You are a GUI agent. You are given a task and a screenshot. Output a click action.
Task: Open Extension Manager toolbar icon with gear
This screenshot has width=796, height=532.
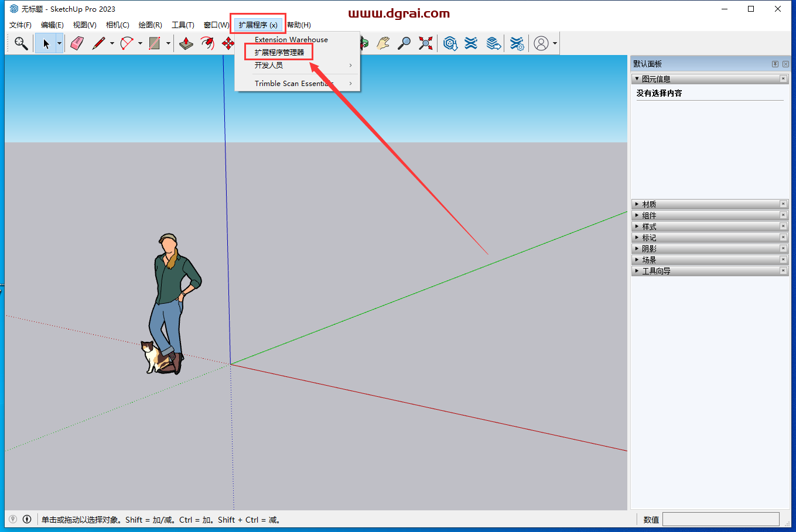pos(517,43)
